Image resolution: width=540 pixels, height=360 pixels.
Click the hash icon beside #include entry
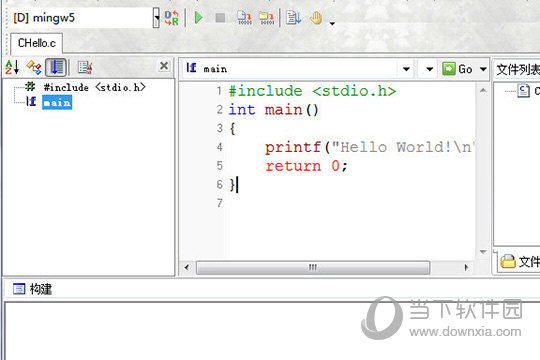pos(30,86)
